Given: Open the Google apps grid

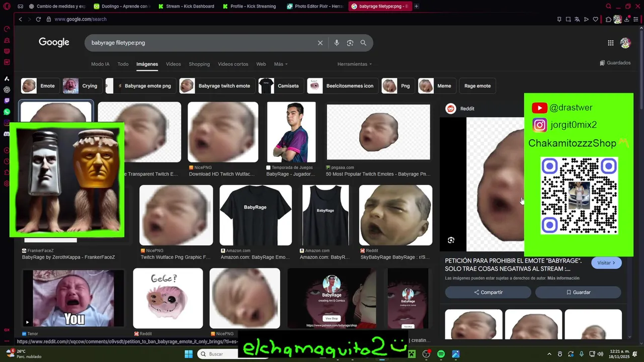Looking at the screenshot, I should [x=610, y=43].
